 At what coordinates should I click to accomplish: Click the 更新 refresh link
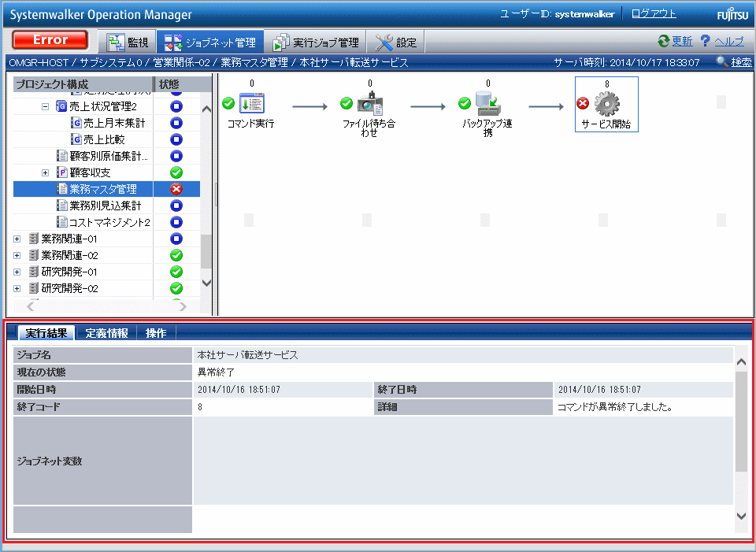point(682,42)
